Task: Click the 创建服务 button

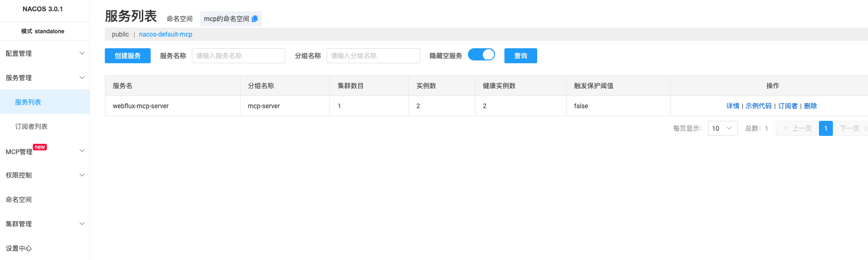Action: pyautogui.click(x=128, y=56)
